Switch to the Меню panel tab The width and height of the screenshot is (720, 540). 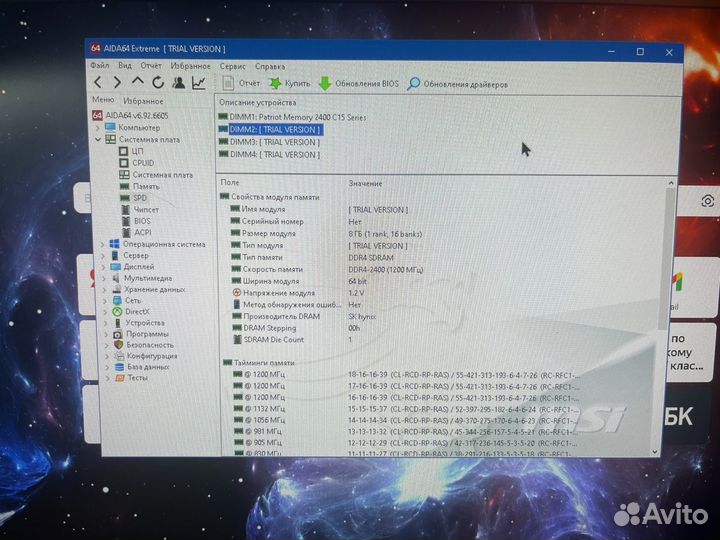click(103, 100)
